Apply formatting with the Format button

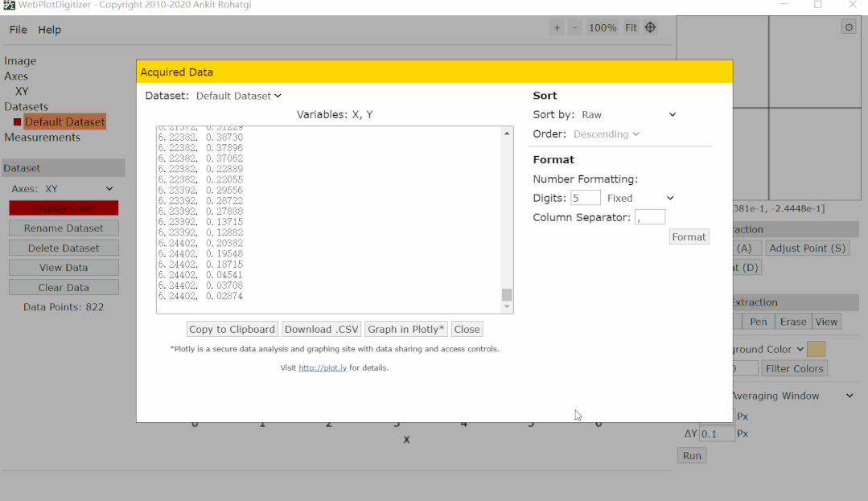689,237
